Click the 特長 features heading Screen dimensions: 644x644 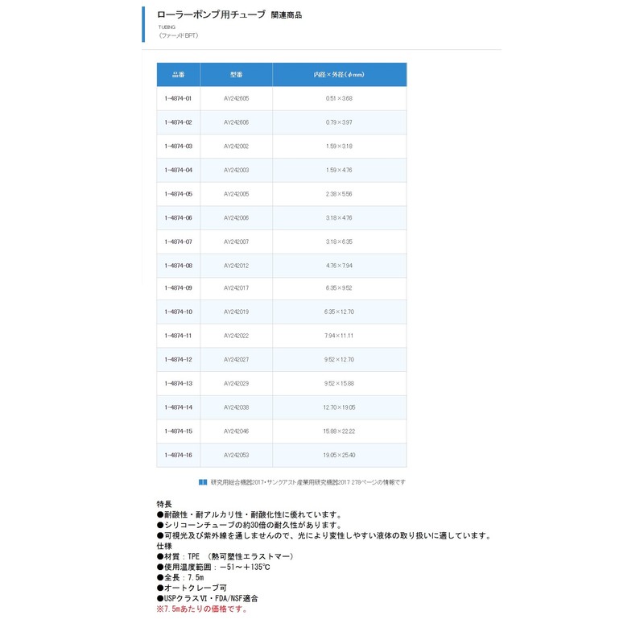164,504
